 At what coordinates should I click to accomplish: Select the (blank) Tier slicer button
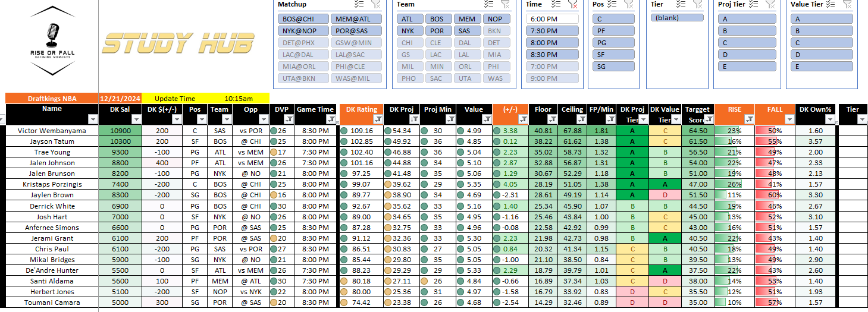click(676, 17)
